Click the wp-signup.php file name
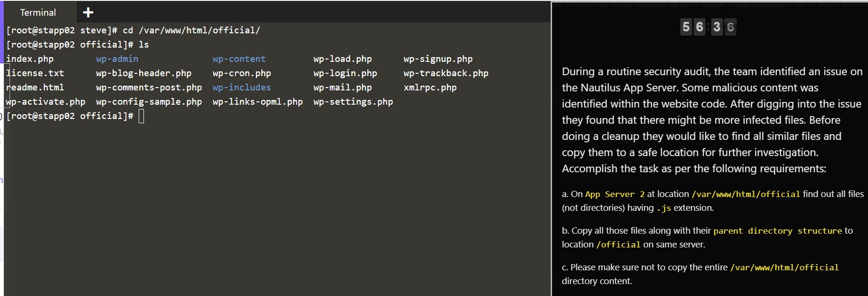Viewport: 868px width, 296px height. [x=438, y=59]
